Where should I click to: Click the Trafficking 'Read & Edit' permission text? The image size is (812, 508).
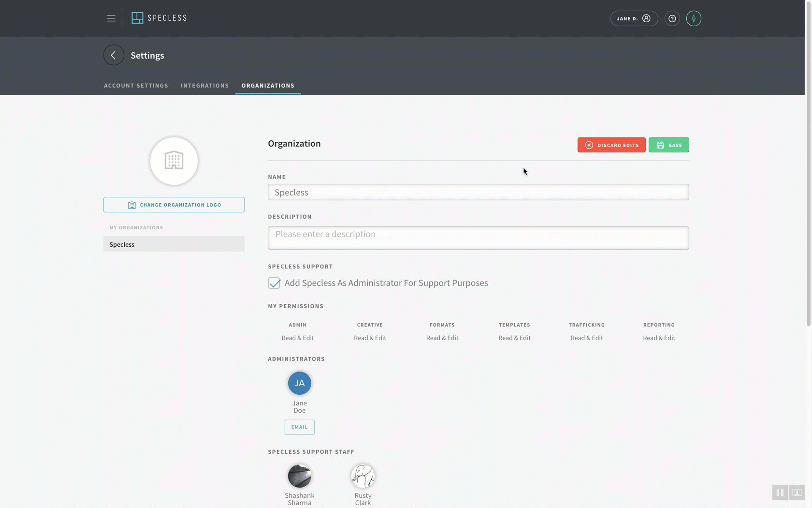pos(587,338)
